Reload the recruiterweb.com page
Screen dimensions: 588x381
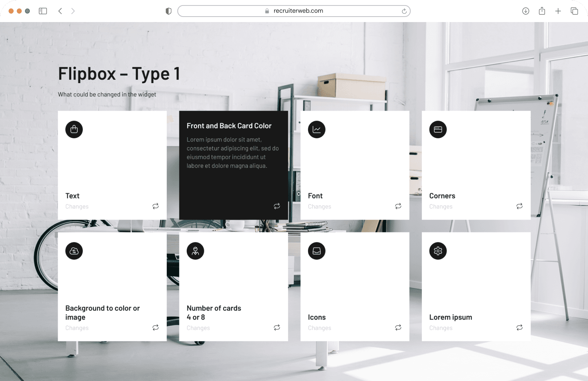[404, 11]
